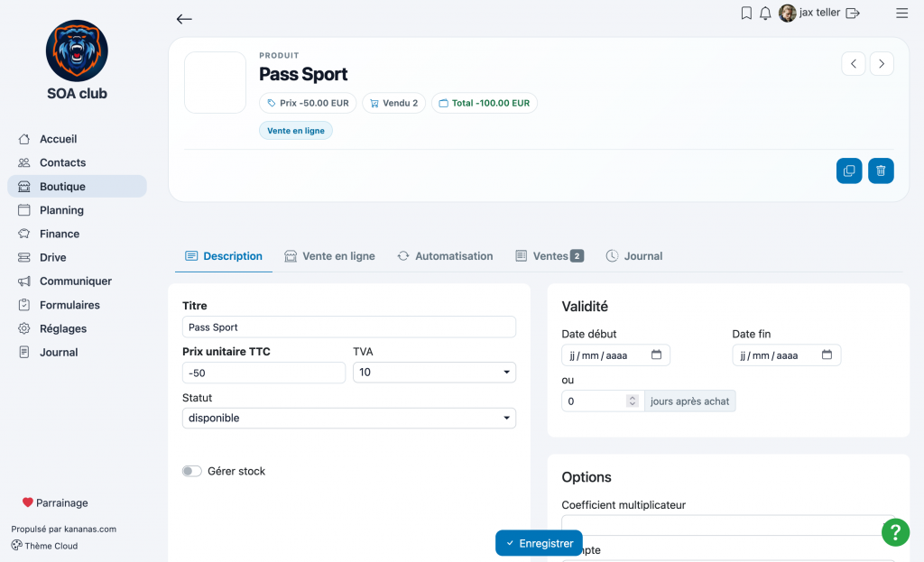Click the Vente en ligne badge
This screenshot has width=924, height=562.
click(x=296, y=131)
